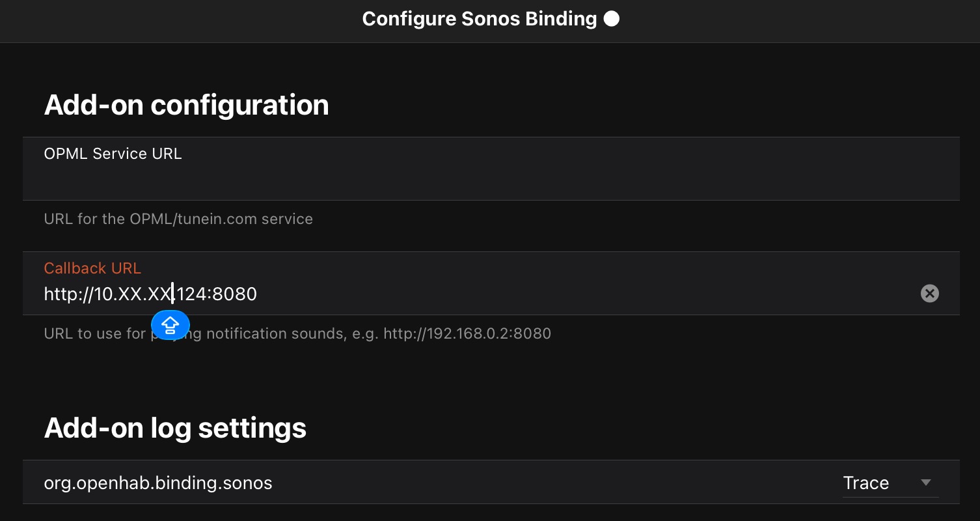This screenshot has width=980, height=521.
Task: Select the org.openhab.binding.sonos logger row
Action: pyautogui.click(x=491, y=483)
